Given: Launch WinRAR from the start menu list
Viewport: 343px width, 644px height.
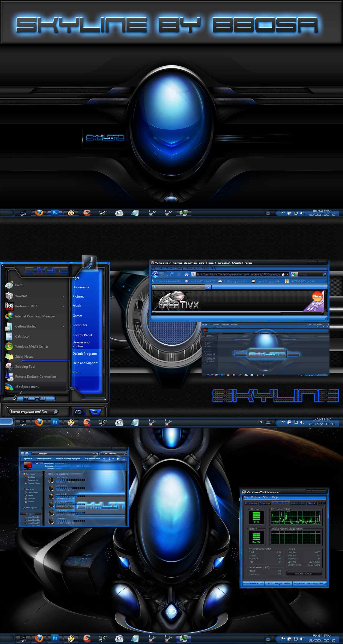Looking at the screenshot, I should pos(36,296).
